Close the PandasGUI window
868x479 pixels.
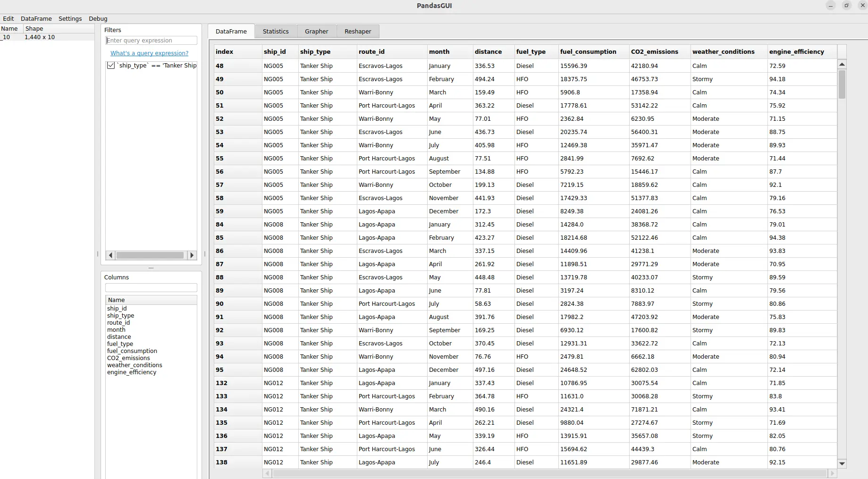pos(862,6)
